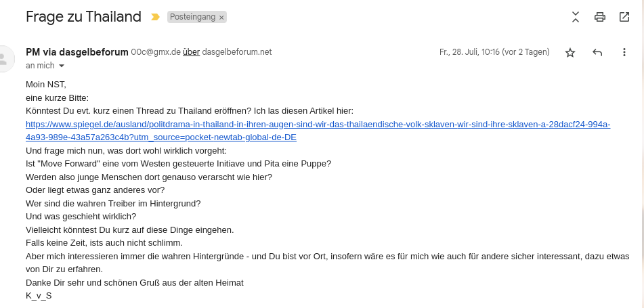Click the sender's profile avatar
Viewport: 644px width, 308px height.
click(5, 58)
